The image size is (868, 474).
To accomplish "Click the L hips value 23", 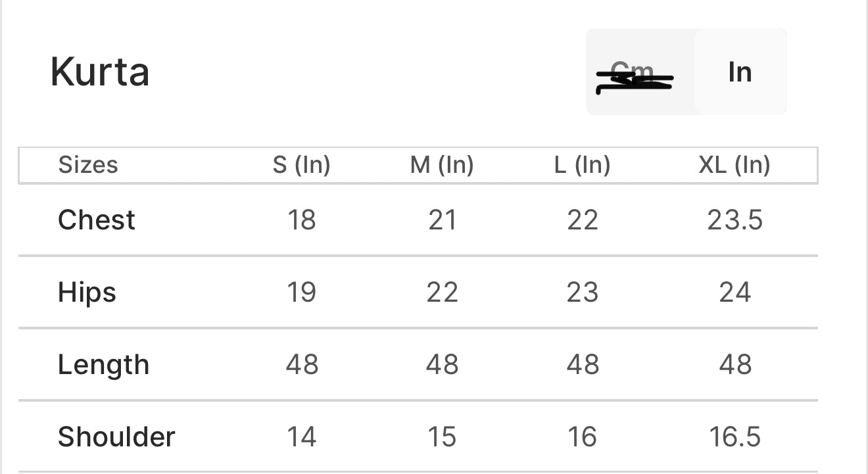I will 582,292.
